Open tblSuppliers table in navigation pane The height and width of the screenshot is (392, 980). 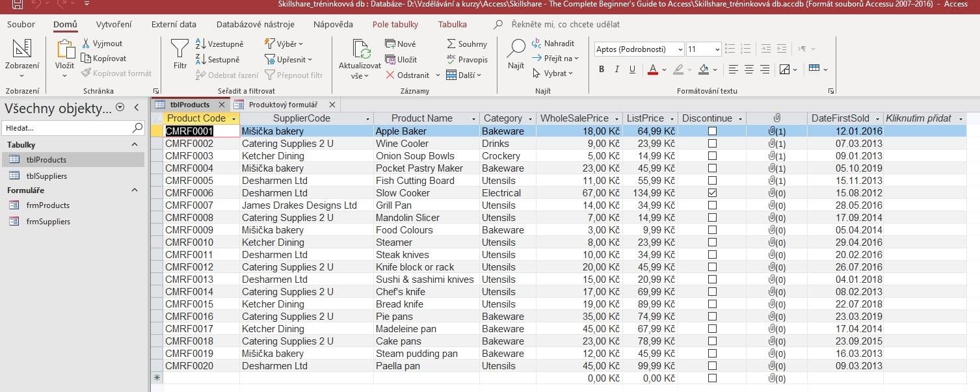(x=46, y=176)
